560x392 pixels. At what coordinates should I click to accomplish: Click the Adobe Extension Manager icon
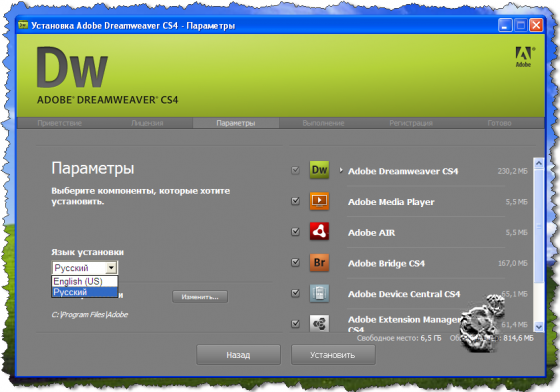[319, 323]
